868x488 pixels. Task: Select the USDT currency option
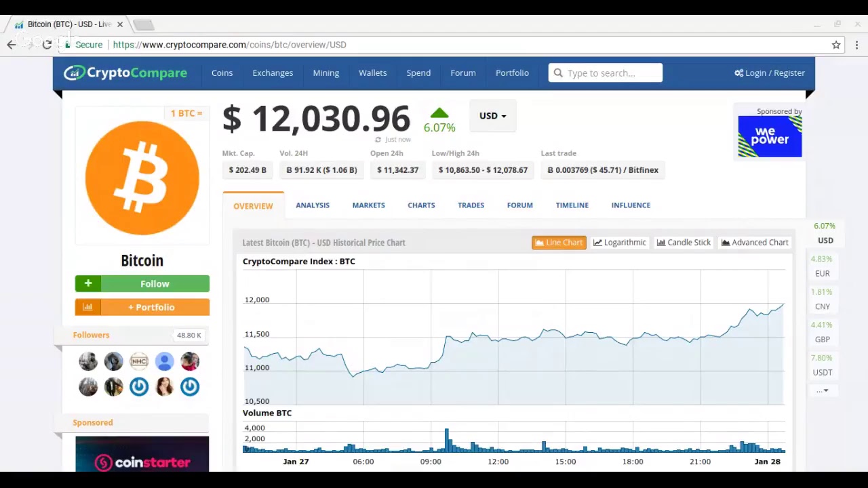coord(822,365)
